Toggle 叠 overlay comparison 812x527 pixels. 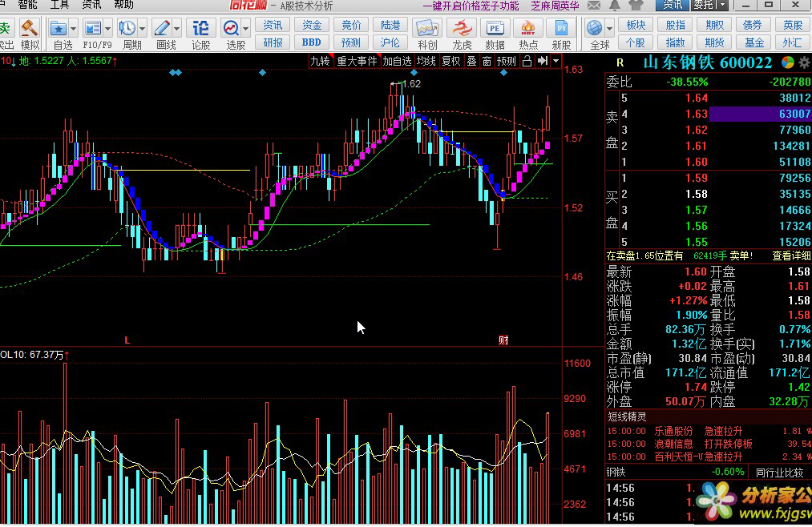click(x=471, y=61)
